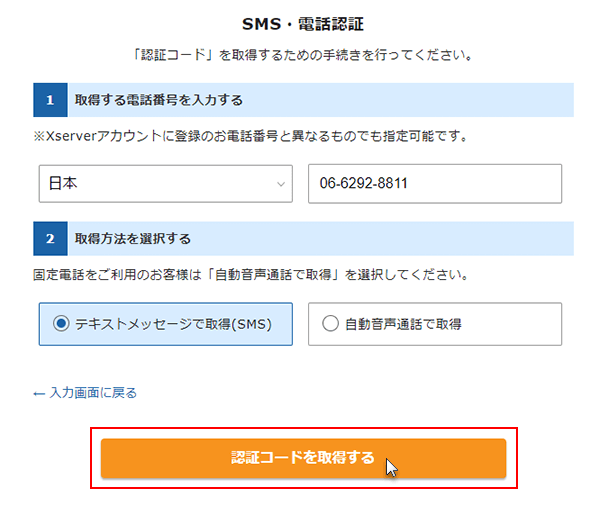Viewport: 600px width, 506px height.
Task: Open the 日本 country dropdown
Action: pos(165,184)
